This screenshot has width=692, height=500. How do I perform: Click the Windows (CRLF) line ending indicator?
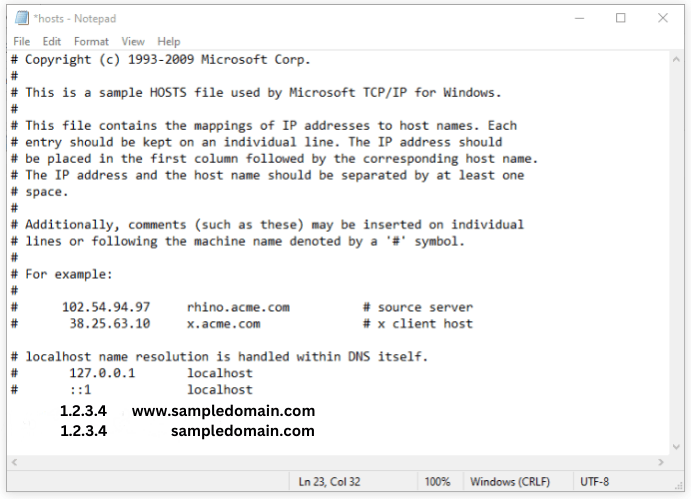coord(510,482)
